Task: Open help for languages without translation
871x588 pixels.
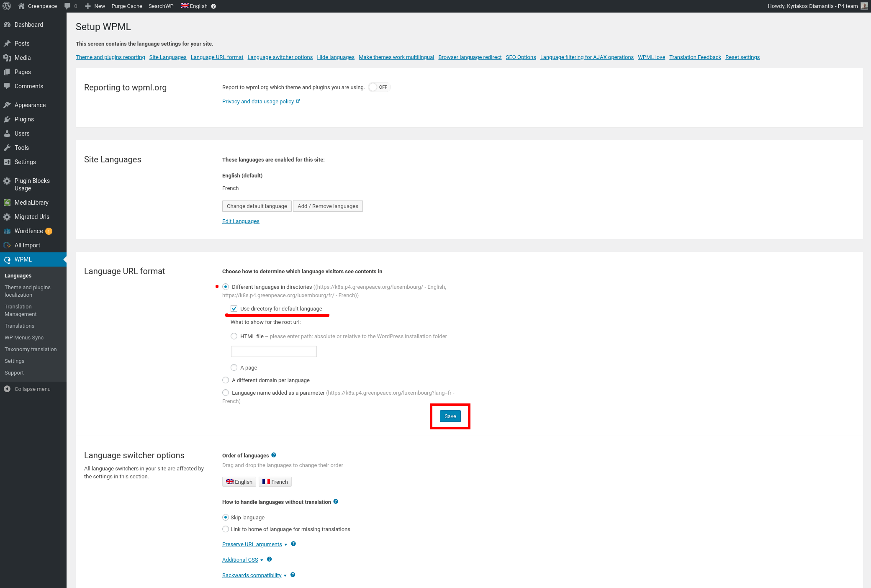Action: point(336,501)
